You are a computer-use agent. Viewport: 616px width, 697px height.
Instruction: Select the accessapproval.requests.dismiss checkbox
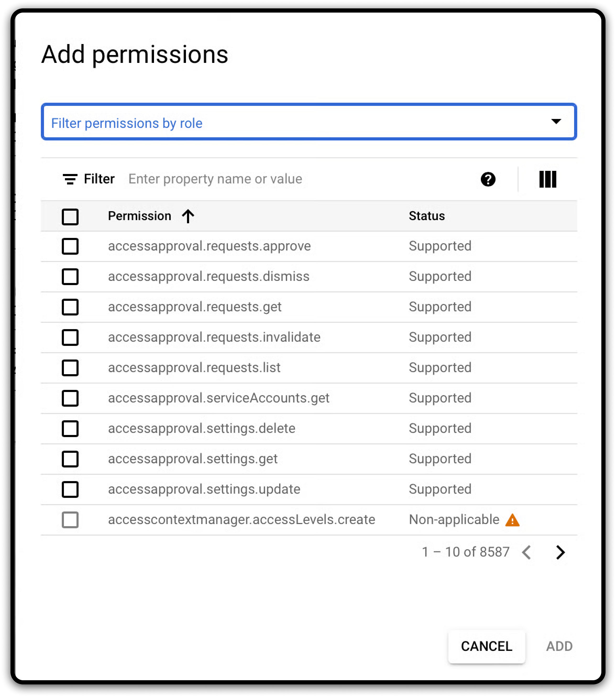[x=70, y=276]
